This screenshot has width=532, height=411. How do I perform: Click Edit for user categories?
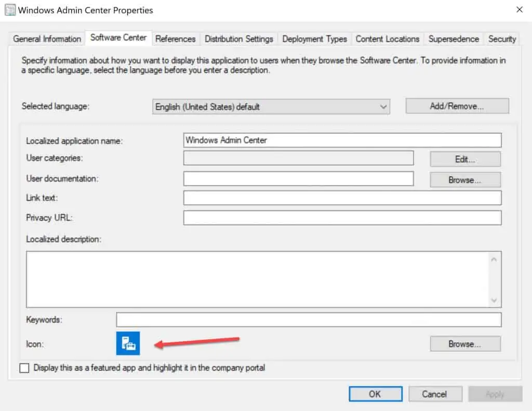[x=465, y=159]
